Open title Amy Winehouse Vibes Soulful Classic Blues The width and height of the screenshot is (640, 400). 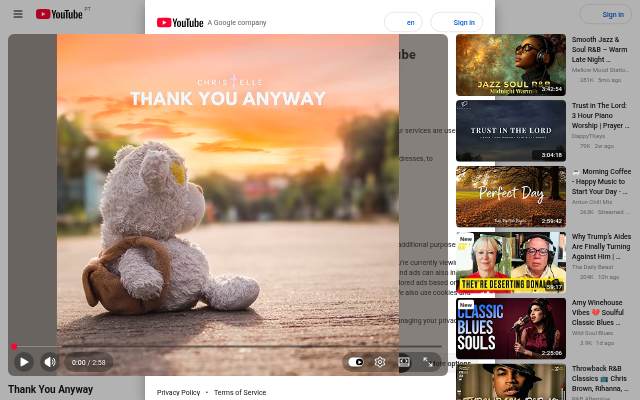tap(598, 313)
